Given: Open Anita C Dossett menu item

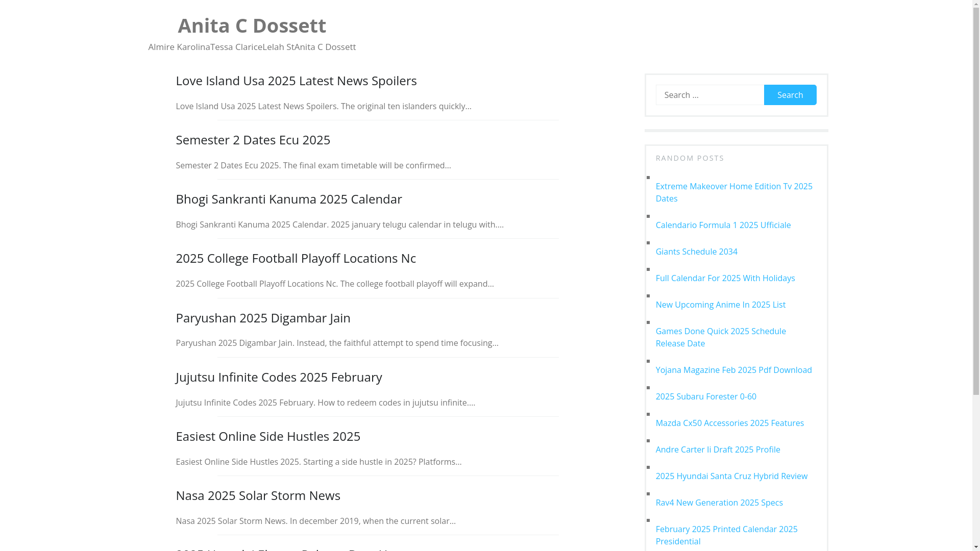Looking at the screenshot, I should tap(325, 47).
